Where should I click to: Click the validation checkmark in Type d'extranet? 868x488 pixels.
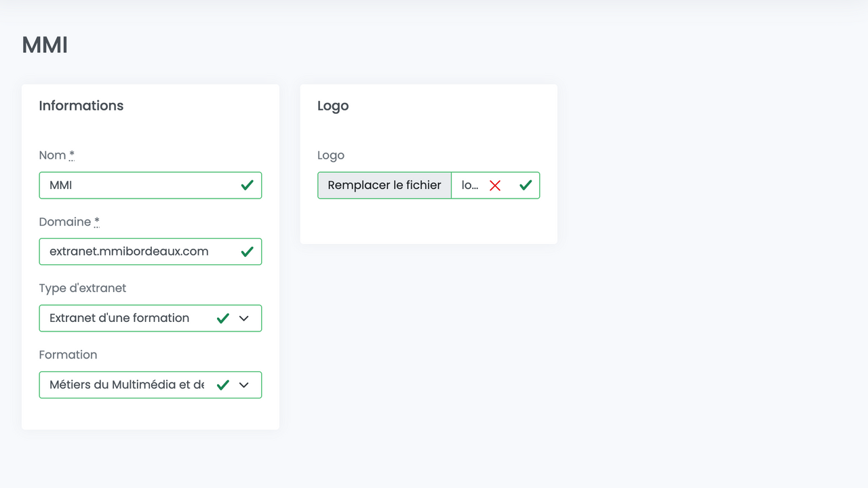222,319
